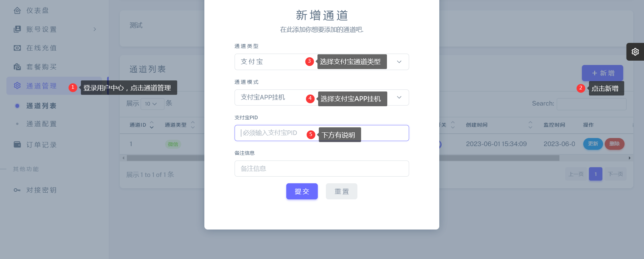Click the online recharge icon
The height and width of the screenshot is (259, 644).
(17, 48)
